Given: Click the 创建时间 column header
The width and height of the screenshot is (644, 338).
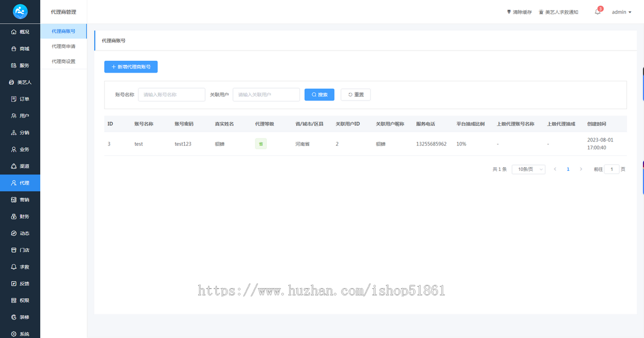Looking at the screenshot, I should tap(597, 124).
